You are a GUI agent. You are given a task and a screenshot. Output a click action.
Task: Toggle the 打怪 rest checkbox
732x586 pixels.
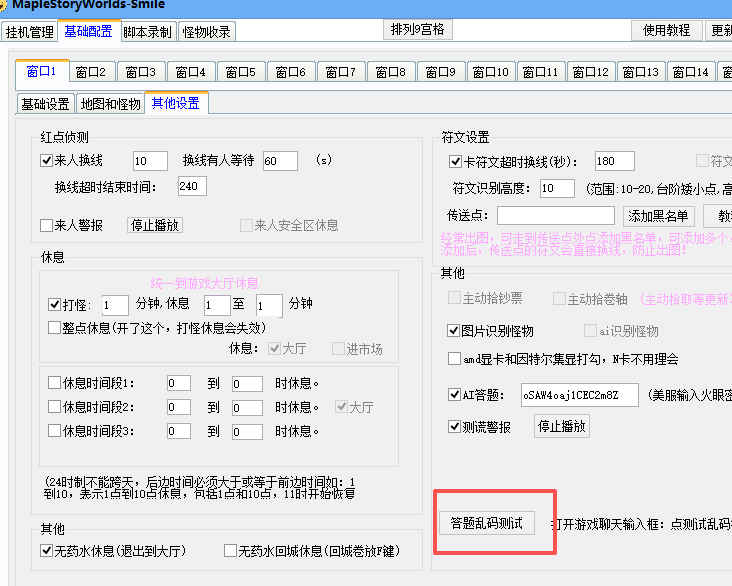[55, 305]
